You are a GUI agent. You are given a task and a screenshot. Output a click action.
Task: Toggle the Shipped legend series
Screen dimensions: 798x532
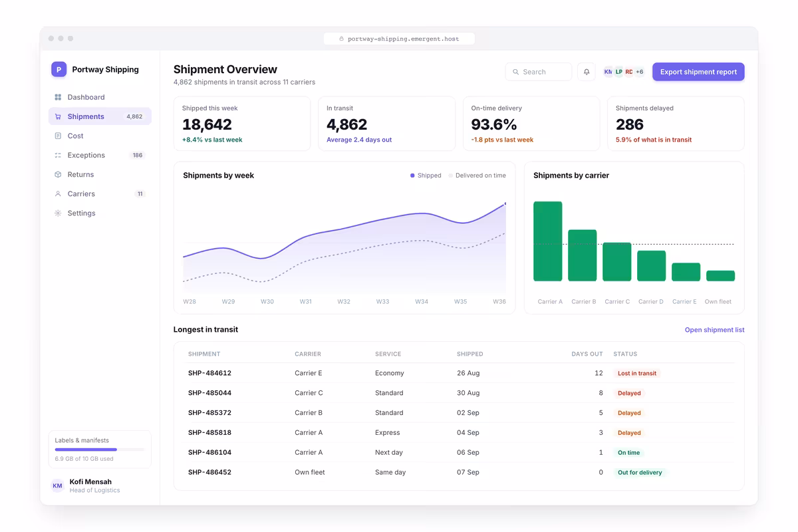426,176
